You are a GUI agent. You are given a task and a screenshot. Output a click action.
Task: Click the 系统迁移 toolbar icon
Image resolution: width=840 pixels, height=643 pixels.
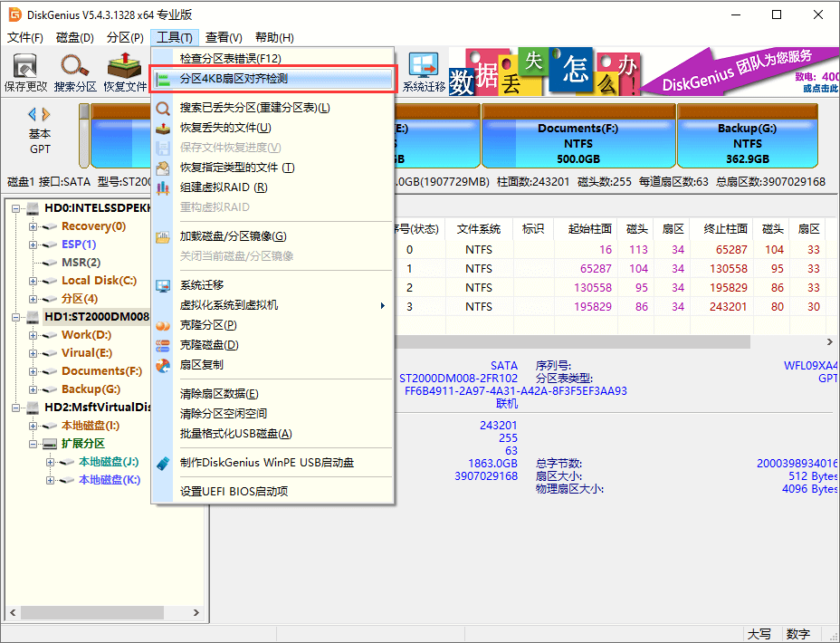click(x=424, y=66)
